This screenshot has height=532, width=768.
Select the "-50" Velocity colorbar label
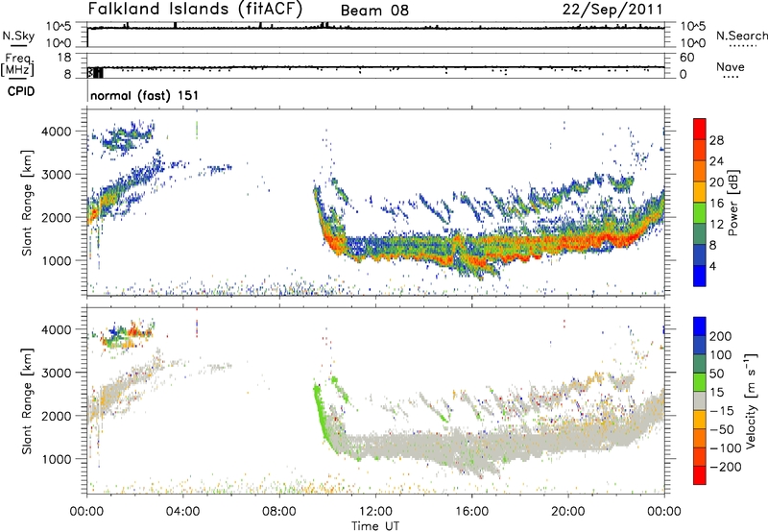click(721, 429)
